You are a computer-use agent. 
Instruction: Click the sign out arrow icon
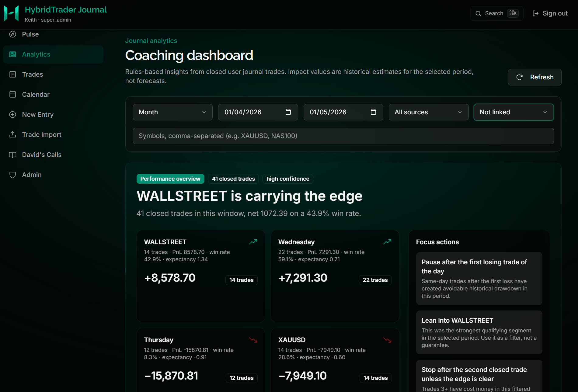pos(535,13)
